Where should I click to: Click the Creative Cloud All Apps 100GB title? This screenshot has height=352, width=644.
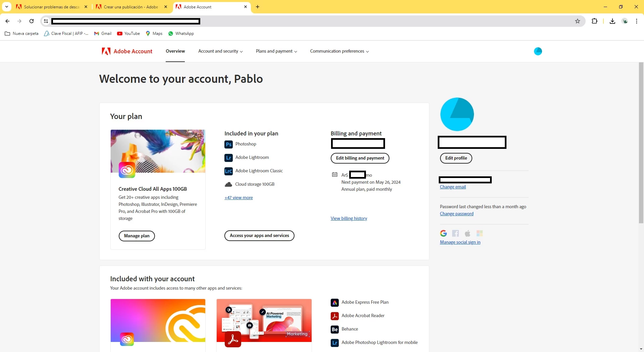tap(153, 189)
